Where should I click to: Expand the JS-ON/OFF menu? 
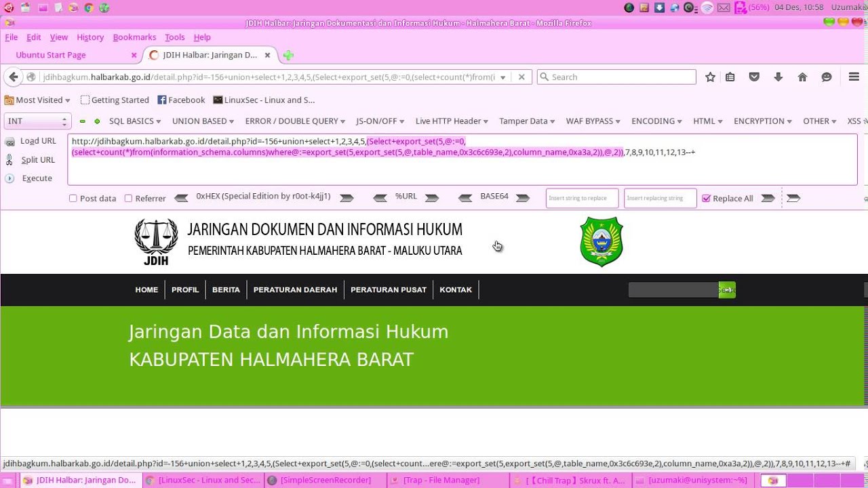[380, 121]
